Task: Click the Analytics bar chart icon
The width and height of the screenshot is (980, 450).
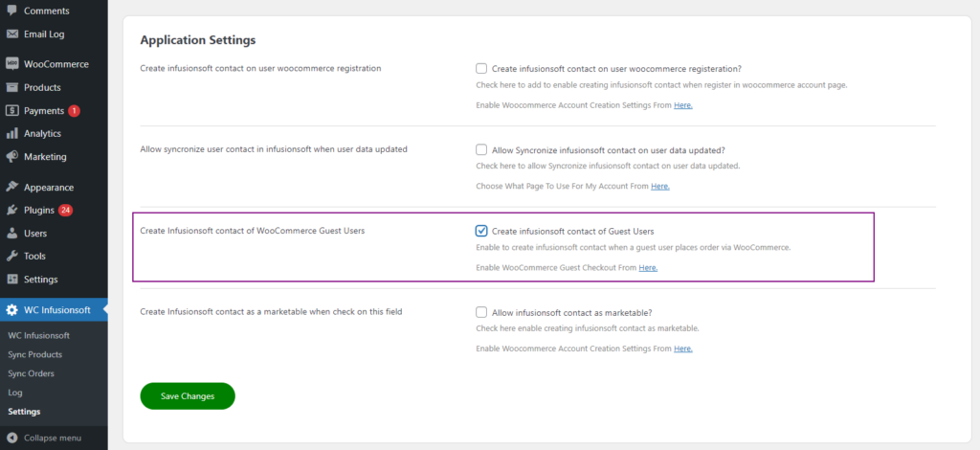Action: coord(11,133)
